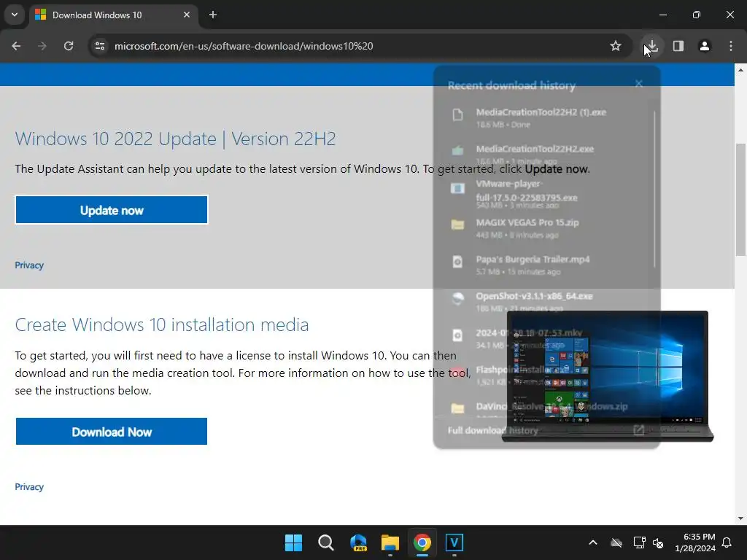Go back to the previous page

pyautogui.click(x=16, y=46)
